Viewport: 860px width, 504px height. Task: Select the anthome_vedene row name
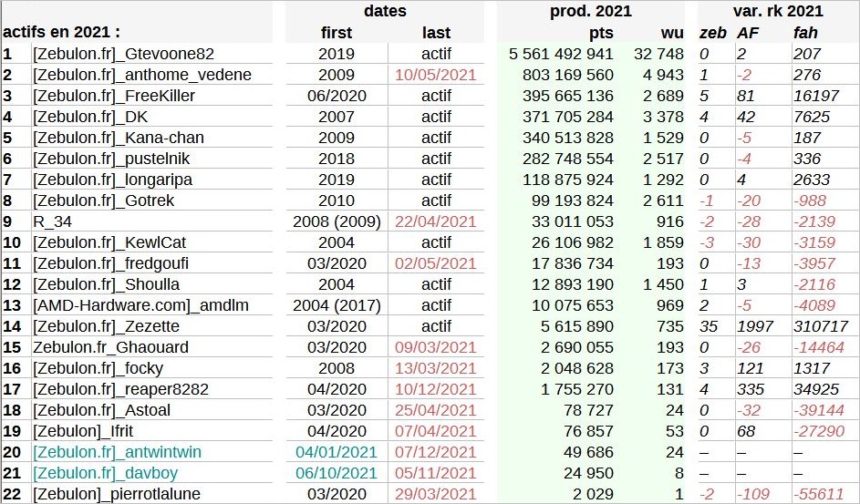(141, 75)
